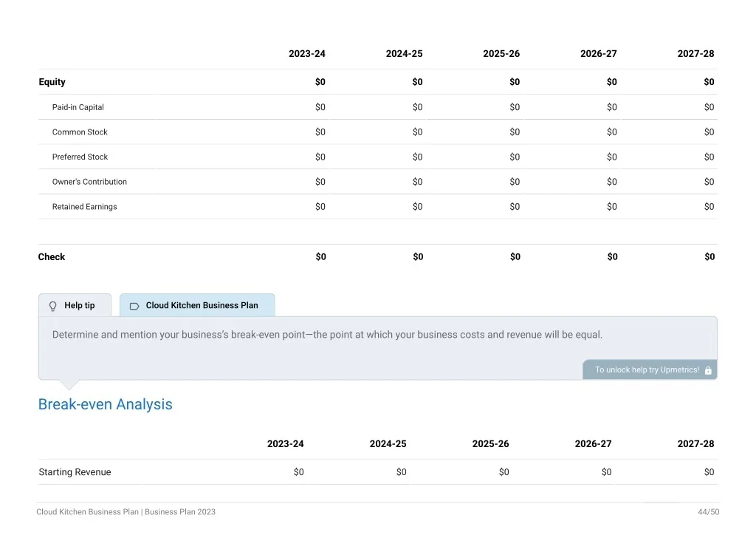Click the Owner's Contribution row label
Image resolution: width=756 pixels, height=535 pixels.
(89, 182)
